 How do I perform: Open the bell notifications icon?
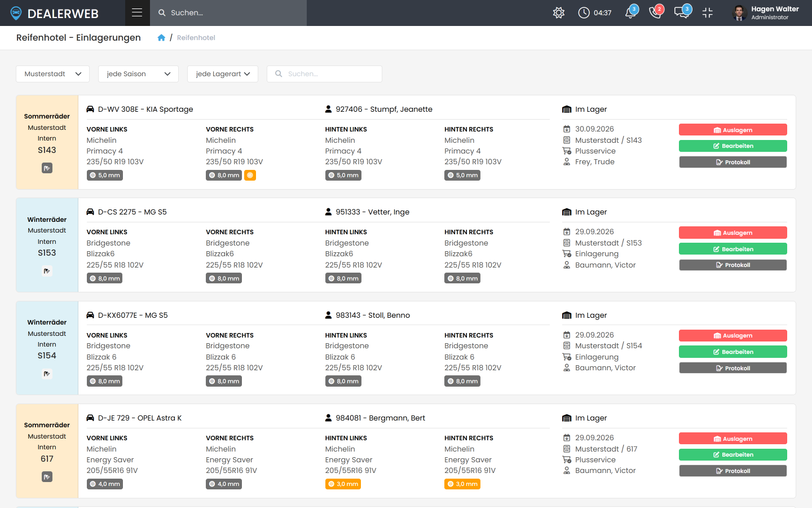pyautogui.click(x=631, y=12)
